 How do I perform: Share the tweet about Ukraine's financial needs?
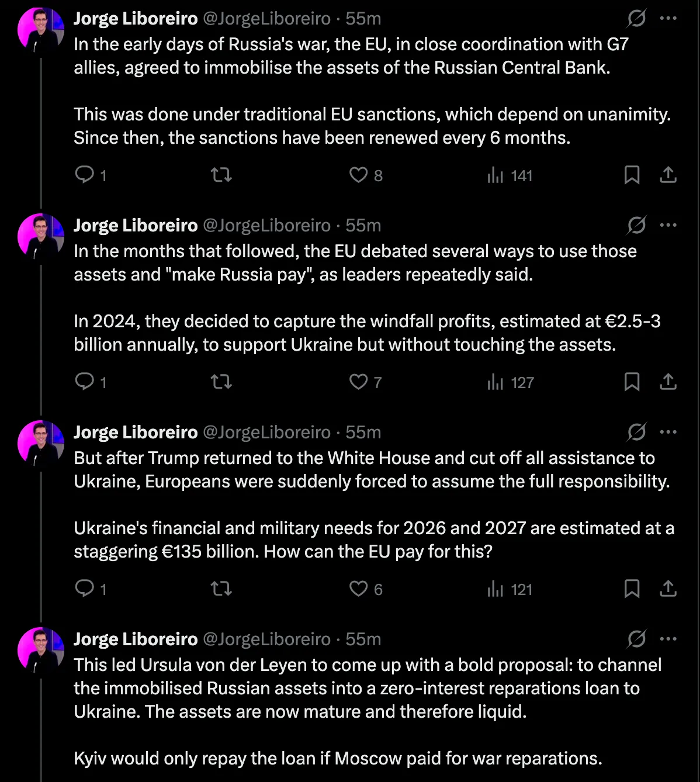point(668,589)
